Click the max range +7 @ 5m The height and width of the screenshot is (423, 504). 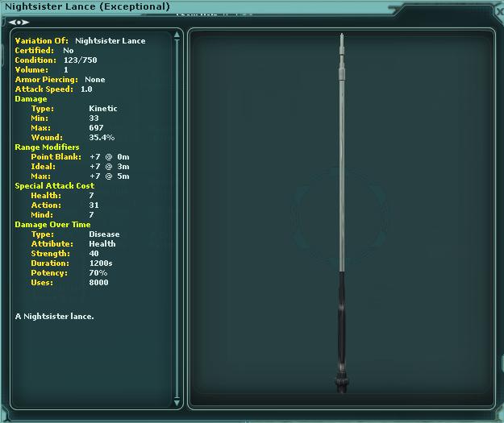110,176
